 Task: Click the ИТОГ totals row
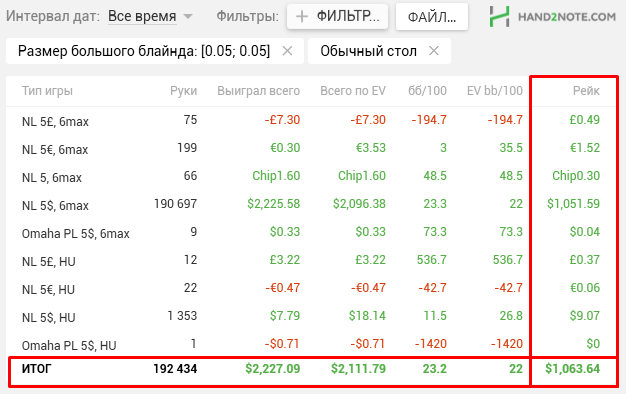[311, 368]
